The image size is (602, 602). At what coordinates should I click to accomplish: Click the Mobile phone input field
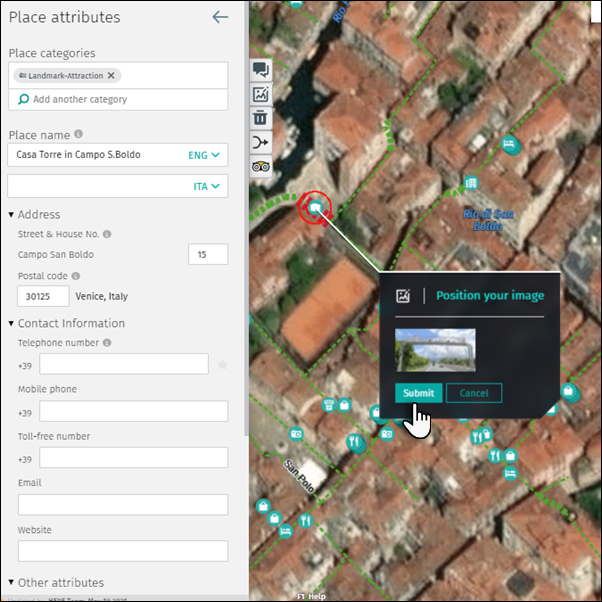pyautogui.click(x=134, y=411)
